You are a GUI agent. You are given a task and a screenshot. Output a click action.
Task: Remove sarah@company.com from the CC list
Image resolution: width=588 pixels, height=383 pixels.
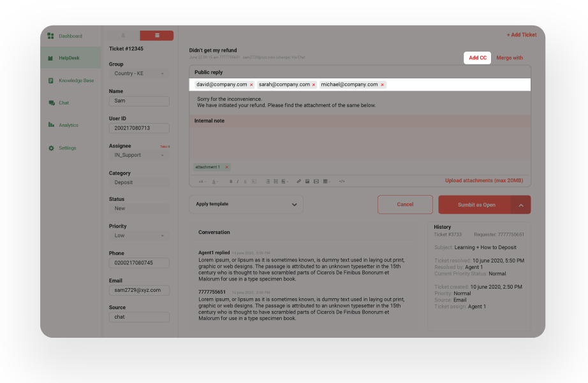click(314, 85)
